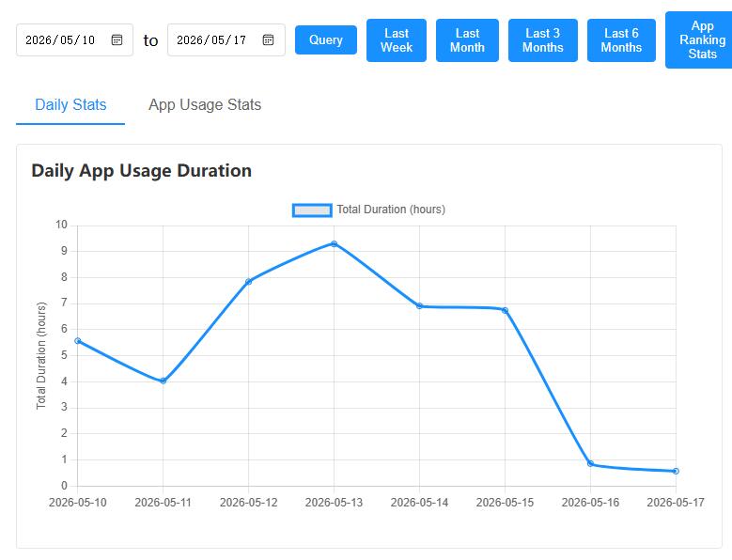Viewport: 732px width, 560px height.
Task: Click the Total Duration (hours) legend label
Action: [391, 210]
